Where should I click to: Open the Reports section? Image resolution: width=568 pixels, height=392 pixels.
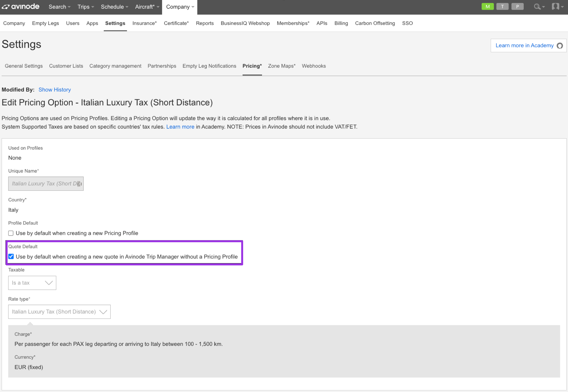coord(205,23)
